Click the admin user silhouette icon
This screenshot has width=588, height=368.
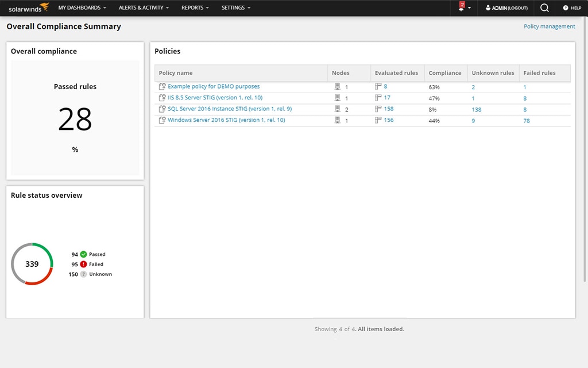point(488,8)
